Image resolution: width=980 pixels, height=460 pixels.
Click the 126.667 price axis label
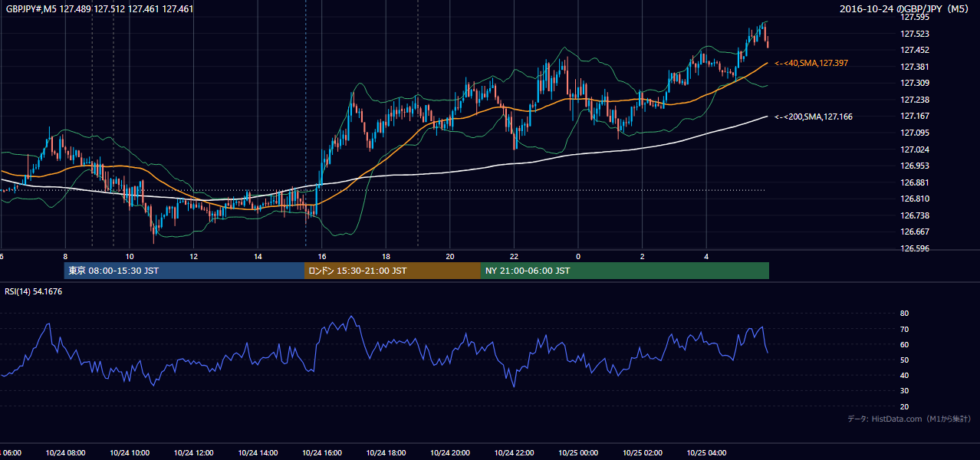coord(915,232)
